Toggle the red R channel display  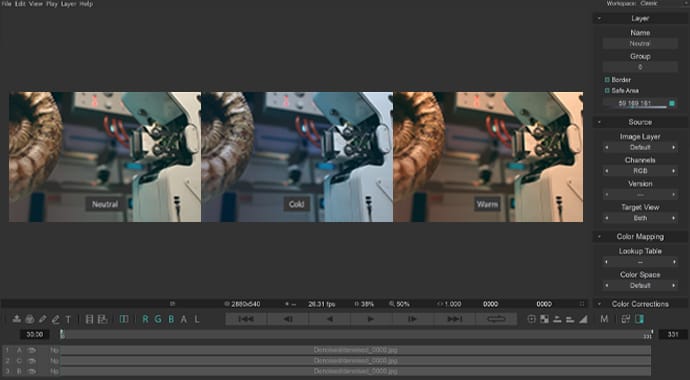(x=145, y=319)
